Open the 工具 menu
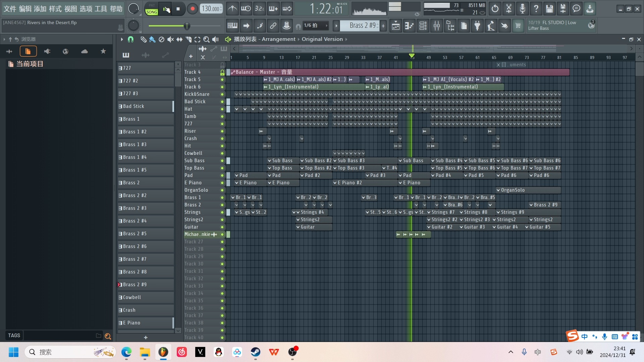 [101, 9]
